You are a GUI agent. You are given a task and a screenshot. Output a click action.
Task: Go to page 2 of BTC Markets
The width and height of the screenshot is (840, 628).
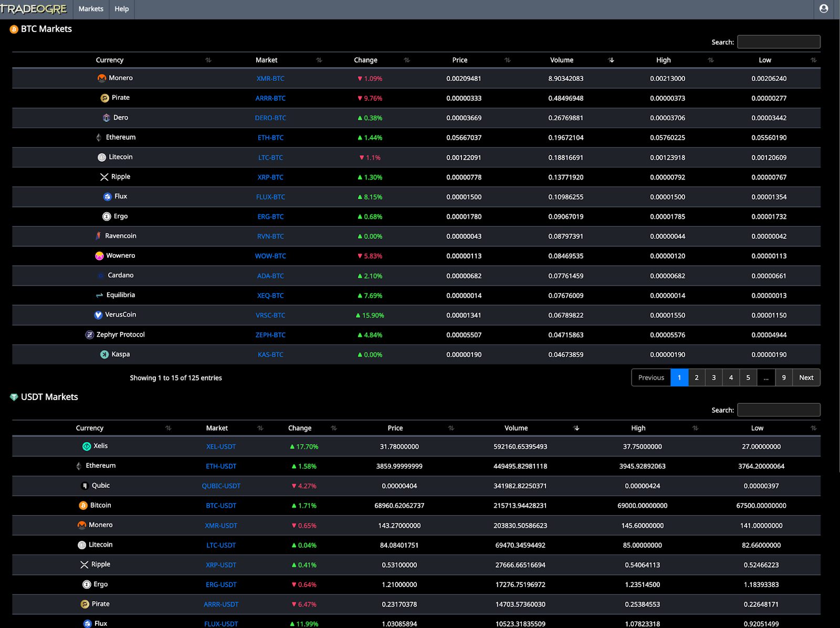697,378
